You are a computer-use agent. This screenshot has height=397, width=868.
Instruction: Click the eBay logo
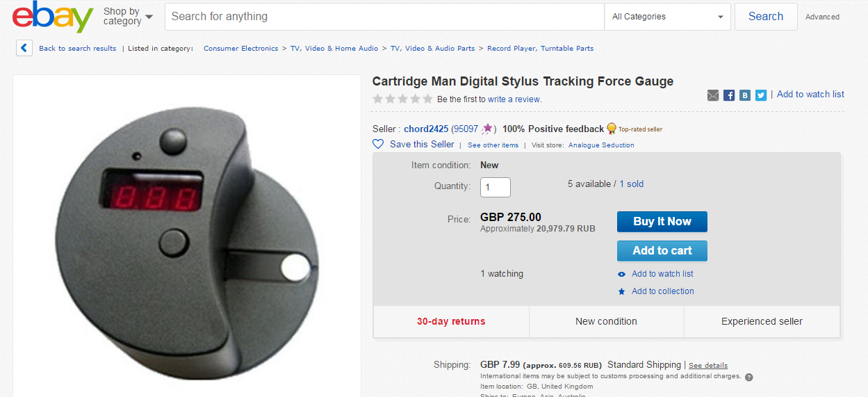click(53, 17)
